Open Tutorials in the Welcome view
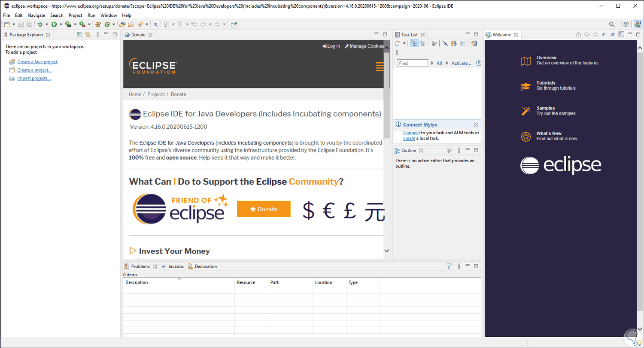644x348 pixels. 548,85
